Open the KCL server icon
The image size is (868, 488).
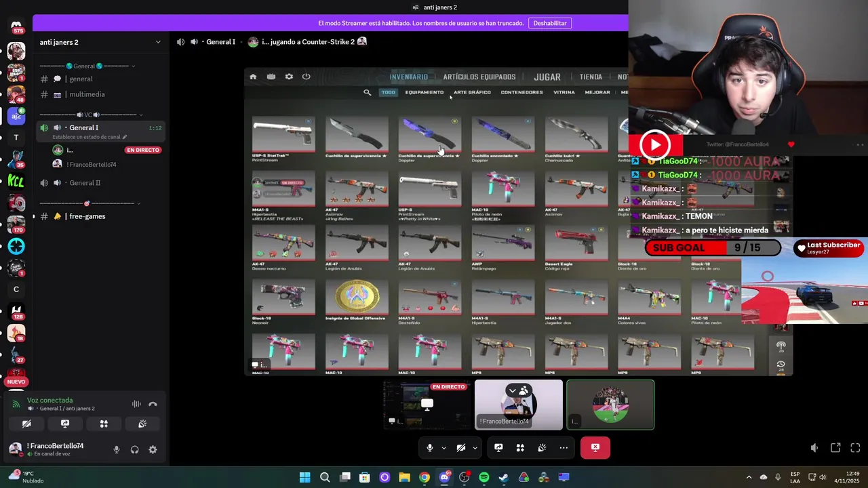coord(16,181)
